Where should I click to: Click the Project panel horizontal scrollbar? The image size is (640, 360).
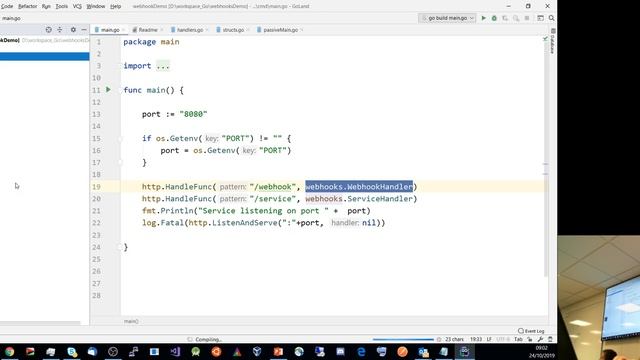[x=40, y=322]
